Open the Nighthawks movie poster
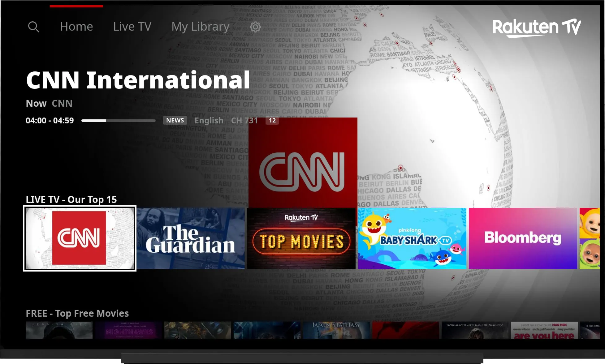 (x=128, y=330)
